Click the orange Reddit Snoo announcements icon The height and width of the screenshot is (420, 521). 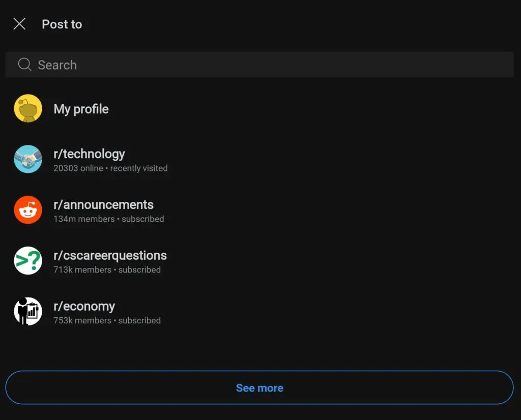point(28,210)
